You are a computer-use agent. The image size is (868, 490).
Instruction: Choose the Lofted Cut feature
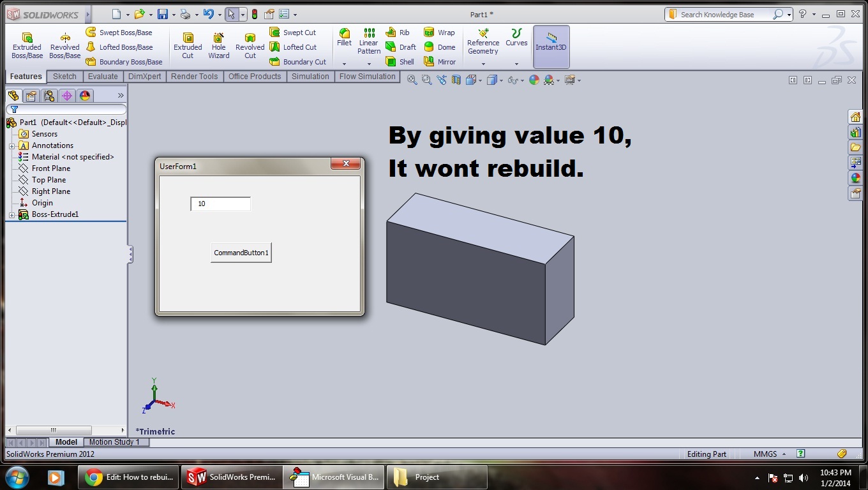click(x=293, y=47)
